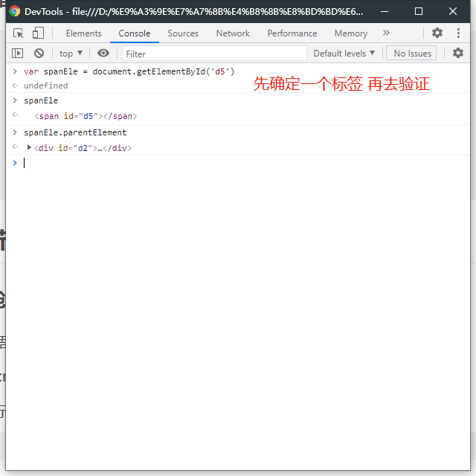Open the Memory tab
This screenshot has width=476, height=476.
pos(350,33)
